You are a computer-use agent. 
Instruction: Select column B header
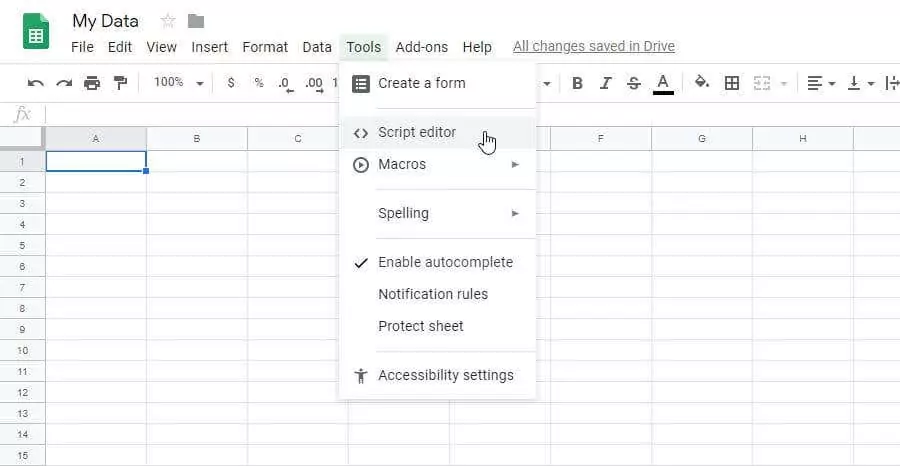(x=197, y=139)
